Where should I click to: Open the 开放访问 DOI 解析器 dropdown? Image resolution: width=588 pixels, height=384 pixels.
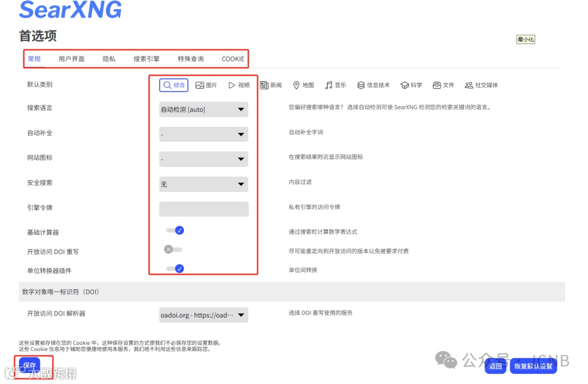click(x=204, y=315)
